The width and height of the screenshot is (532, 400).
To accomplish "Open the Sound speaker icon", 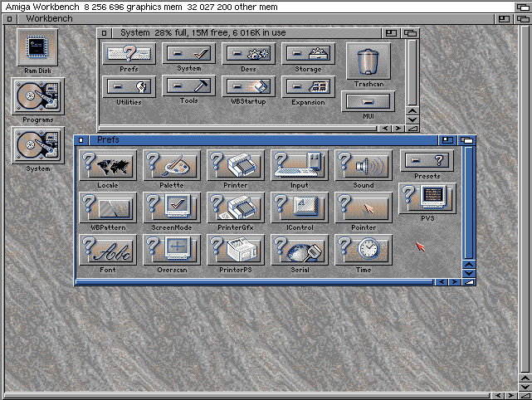I will tap(364, 165).
